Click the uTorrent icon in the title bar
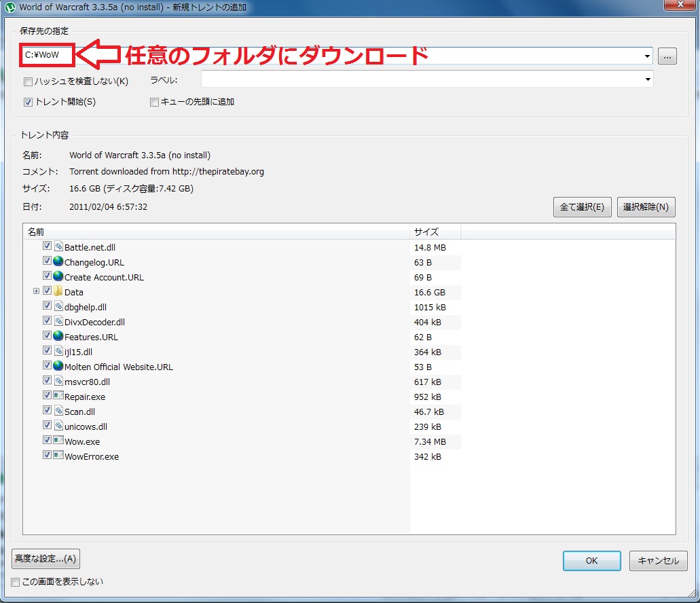This screenshot has width=700, height=603. [10, 7]
